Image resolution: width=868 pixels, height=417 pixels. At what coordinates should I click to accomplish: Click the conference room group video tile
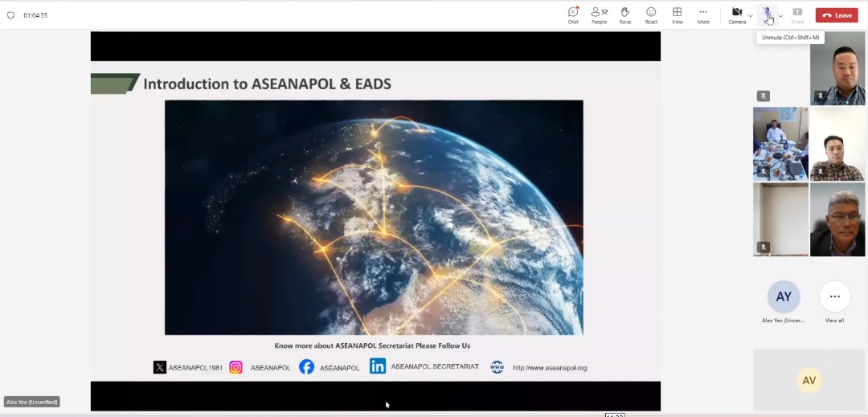click(x=780, y=143)
